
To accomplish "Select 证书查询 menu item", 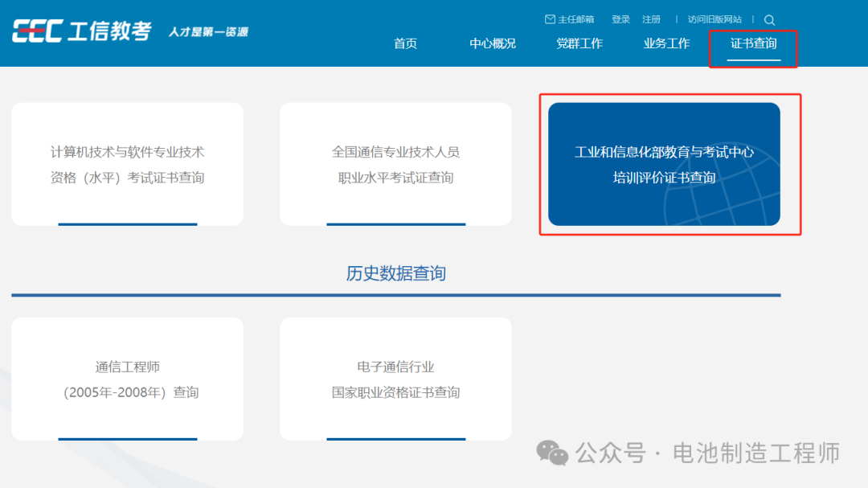I will [753, 43].
